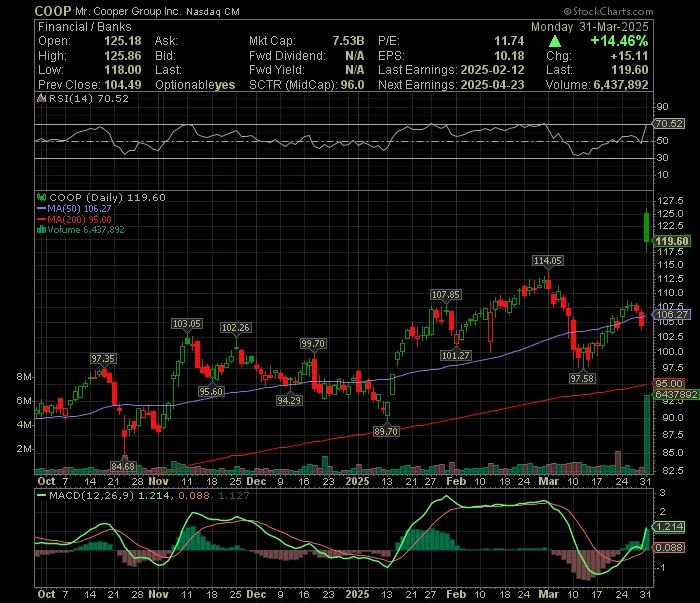Click the 'Financial / Banks' sector label

point(84,27)
